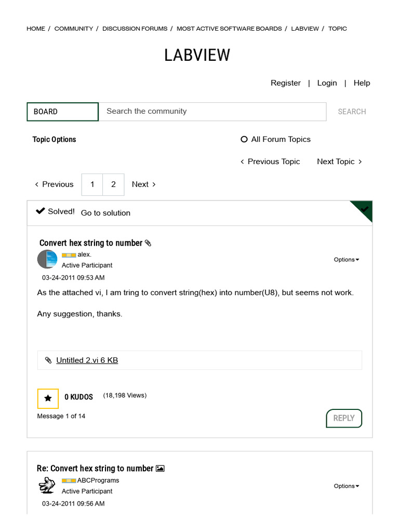Click ABCPrograms' avatar icon
This screenshot has height=532, width=399.
tap(47, 486)
